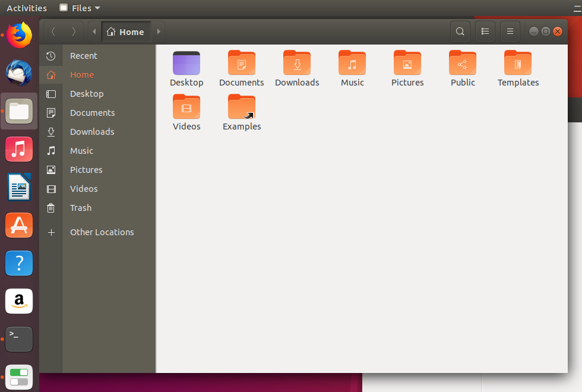
Task: Click the Recent clock icon in sidebar
Action: [51, 56]
